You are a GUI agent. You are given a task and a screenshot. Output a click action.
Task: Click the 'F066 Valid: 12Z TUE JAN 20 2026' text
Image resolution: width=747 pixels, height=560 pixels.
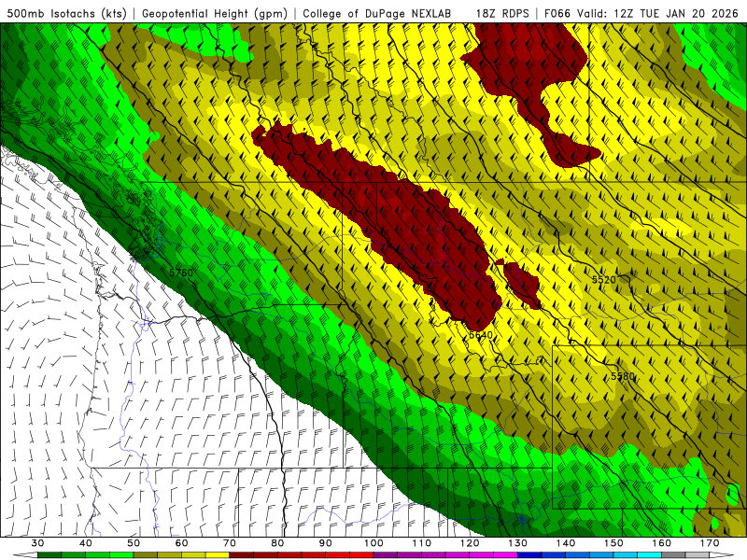pyautogui.click(x=641, y=14)
